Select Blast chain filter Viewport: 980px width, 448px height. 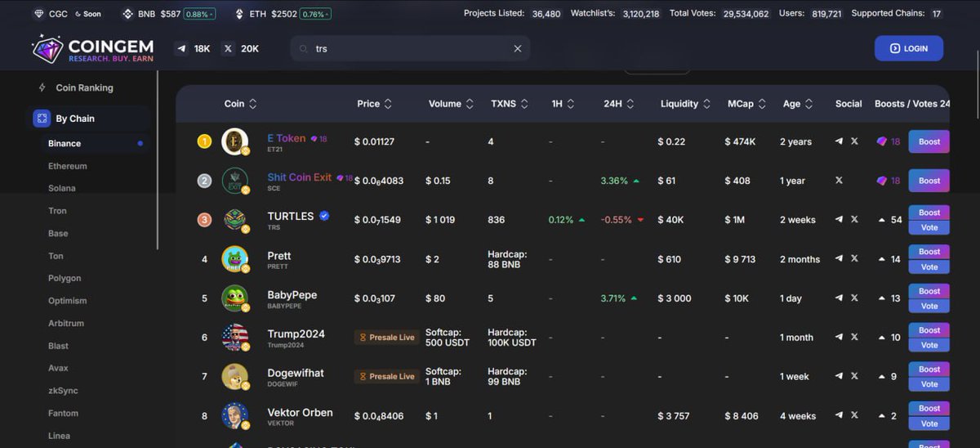click(58, 346)
